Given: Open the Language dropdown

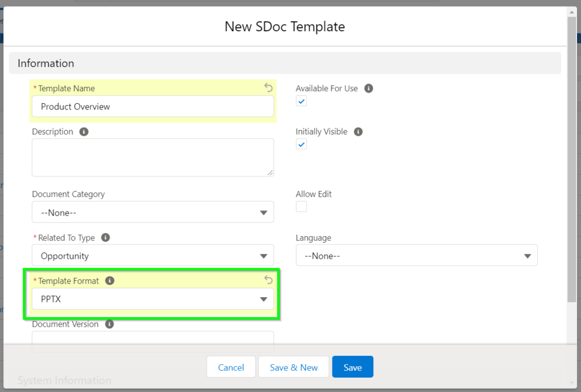Looking at the screenshot, I should click(528, 255).
